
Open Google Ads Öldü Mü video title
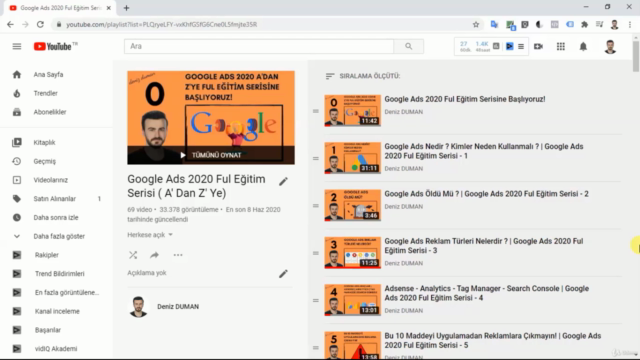486,194
